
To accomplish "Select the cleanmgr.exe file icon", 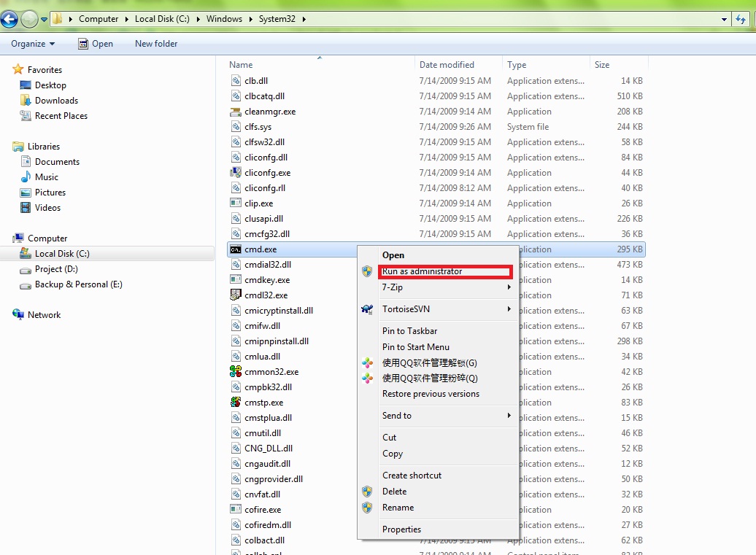I will pos(235,112).
